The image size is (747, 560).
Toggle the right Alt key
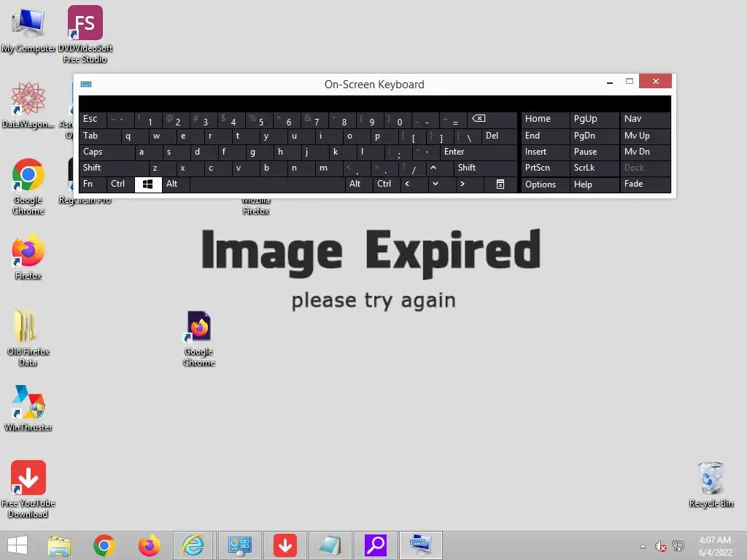(x=359, y=184)
